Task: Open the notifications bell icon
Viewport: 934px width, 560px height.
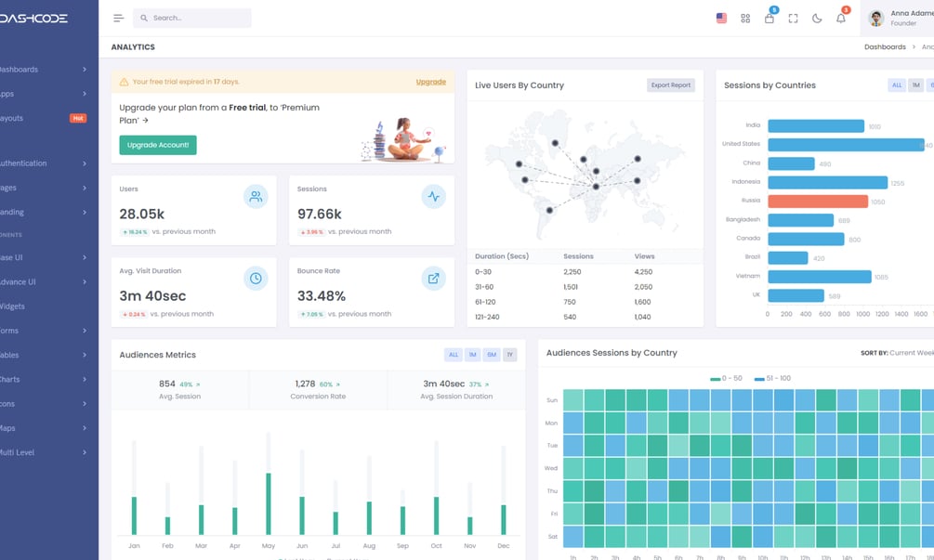Action: tap(840, 19)
